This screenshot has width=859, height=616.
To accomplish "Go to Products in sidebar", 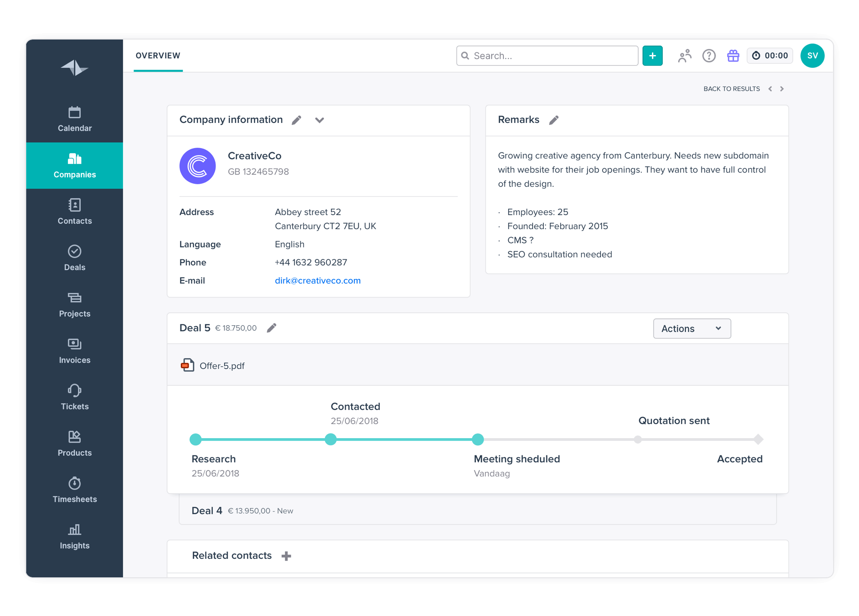I will pyautogui.click(x=74, y=444).
